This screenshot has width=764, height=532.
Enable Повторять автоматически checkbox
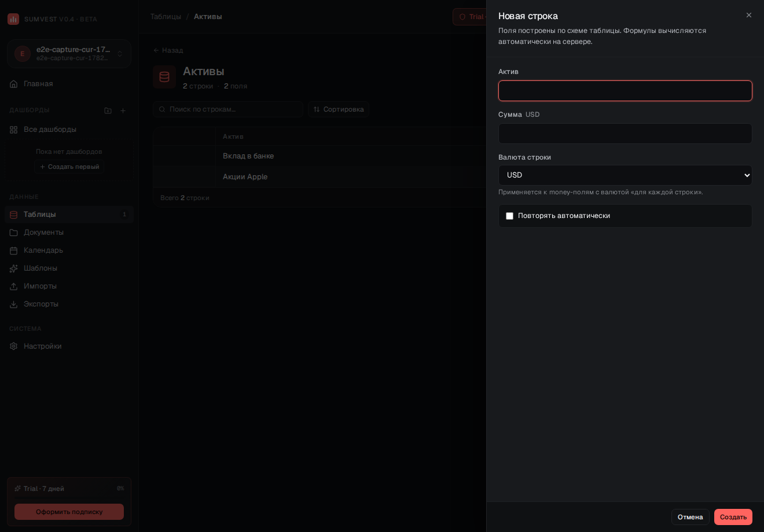pyautogui.click(x=509, y=216)
